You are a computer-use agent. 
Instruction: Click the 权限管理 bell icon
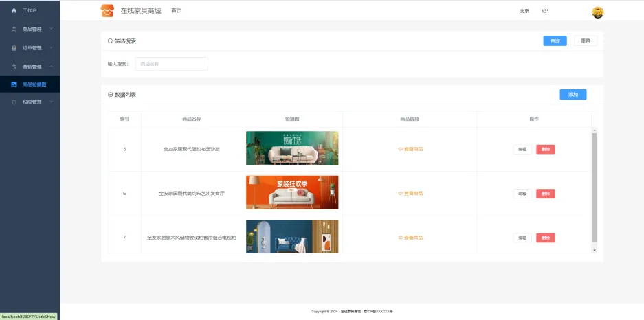14,102
